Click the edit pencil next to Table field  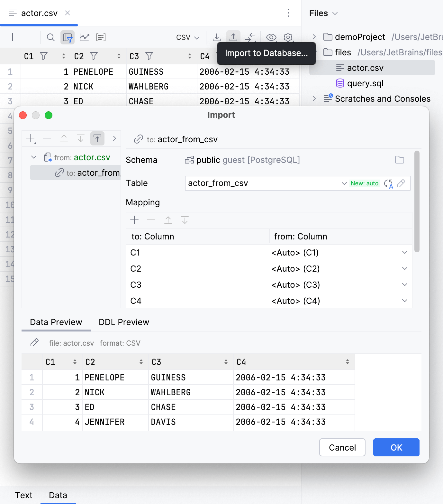pyautogui.click(x=401, y=183)
